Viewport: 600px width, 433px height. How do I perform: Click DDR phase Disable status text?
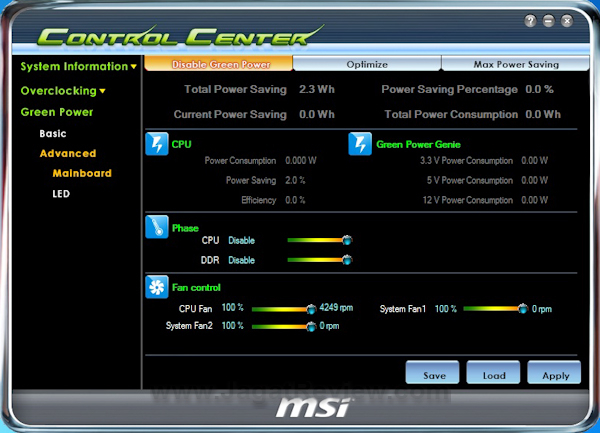pos(241,260)
